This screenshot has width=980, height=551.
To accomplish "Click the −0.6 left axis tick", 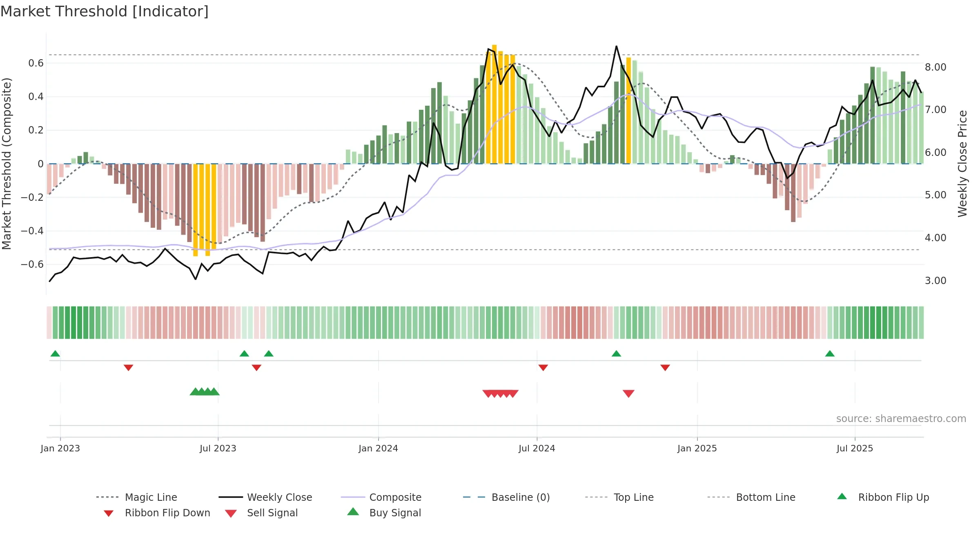I will (x=32, y=264).
